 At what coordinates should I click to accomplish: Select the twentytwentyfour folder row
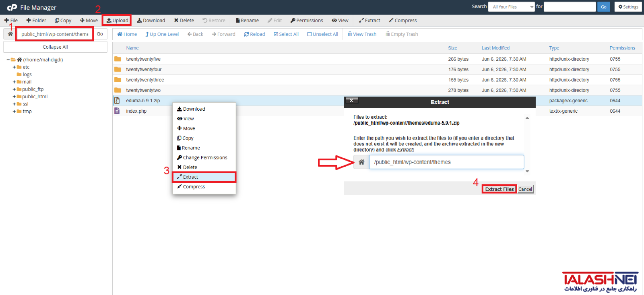(x=377, y=70)
